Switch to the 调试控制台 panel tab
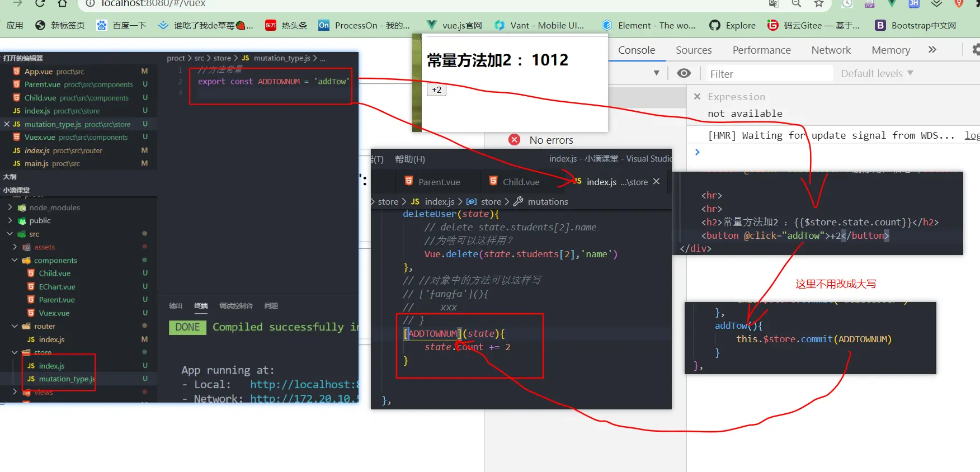The height and width of the screenshot is (472, 980). (236, 306)
